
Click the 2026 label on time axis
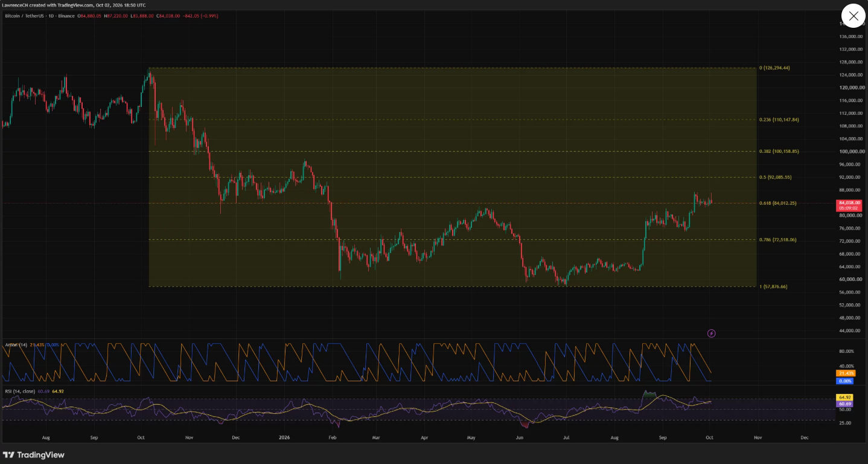coord(286,436)
